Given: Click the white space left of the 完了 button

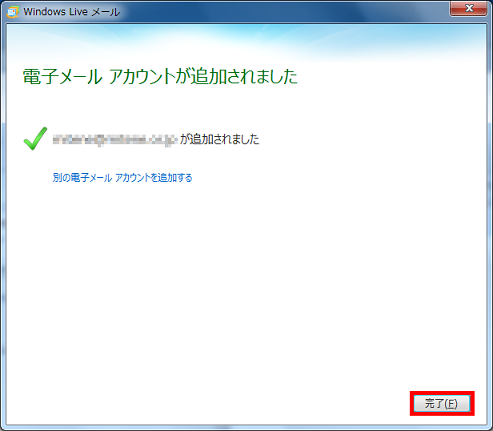Looking at the screenshot, I should 207,404.
